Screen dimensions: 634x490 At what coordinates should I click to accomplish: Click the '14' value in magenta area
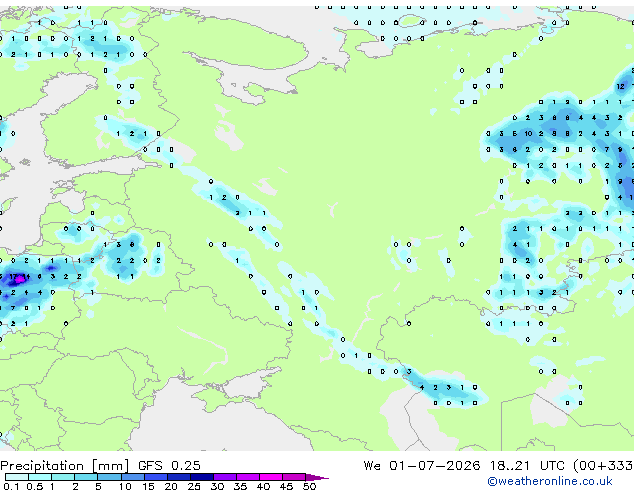coord(25,277)
